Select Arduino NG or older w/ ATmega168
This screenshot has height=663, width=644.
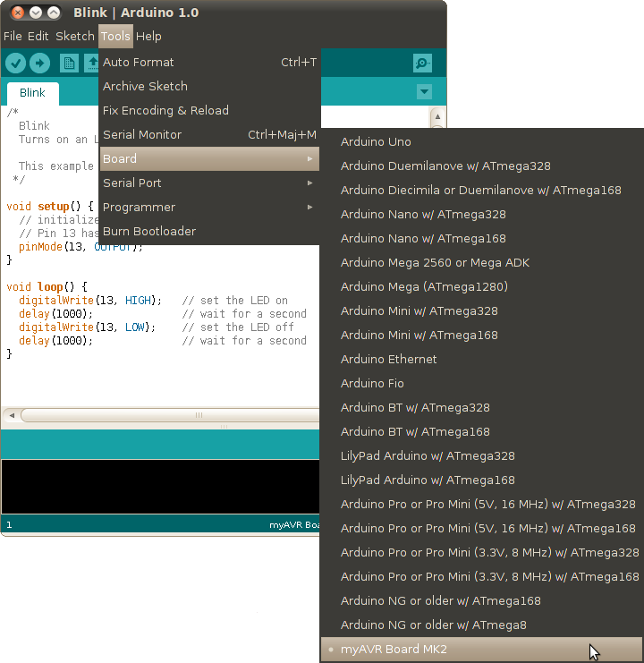click(482, 601)
